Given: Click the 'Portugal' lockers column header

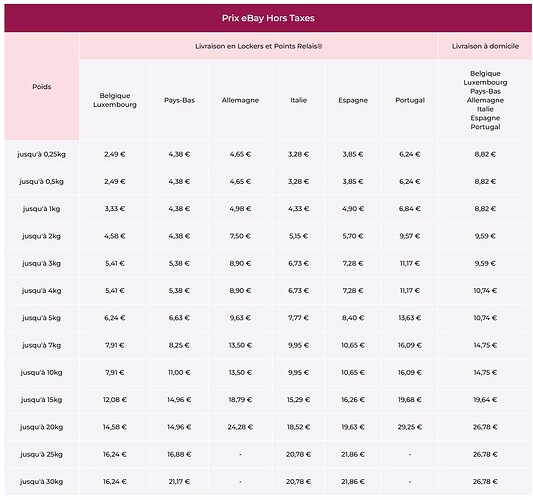Looking at the screenshot, I should [410, 100].
